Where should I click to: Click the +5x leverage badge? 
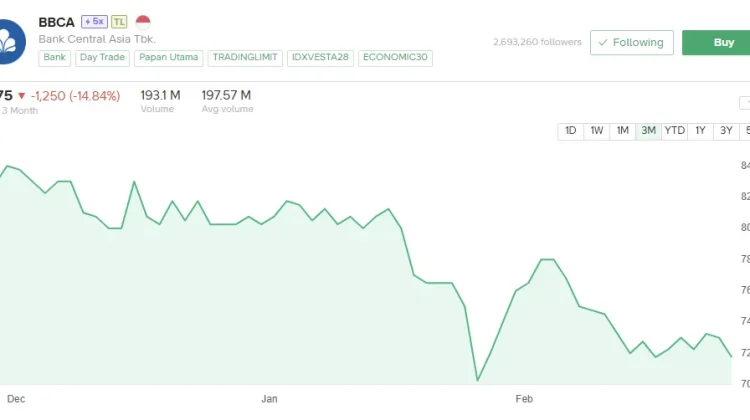coord(94,21)
